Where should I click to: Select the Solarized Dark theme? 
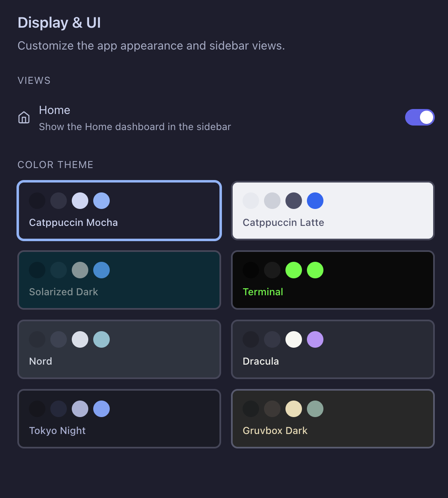coord(119,280)
